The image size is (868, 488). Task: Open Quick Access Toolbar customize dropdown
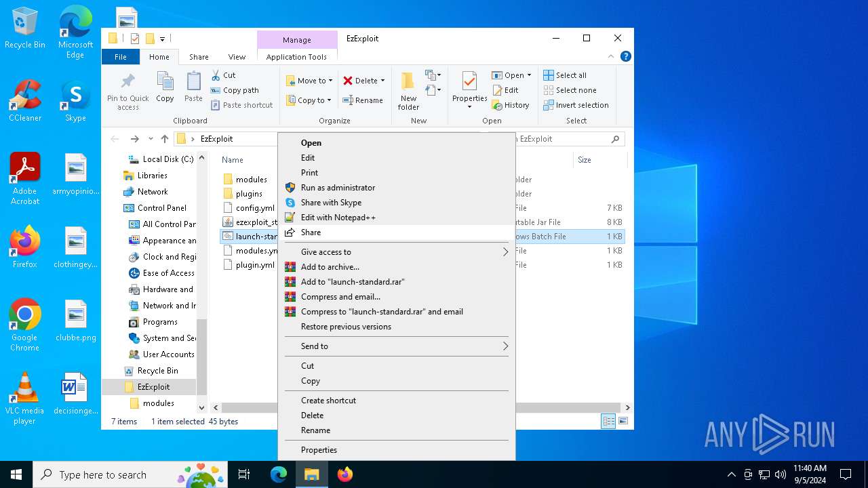(163, 39)
